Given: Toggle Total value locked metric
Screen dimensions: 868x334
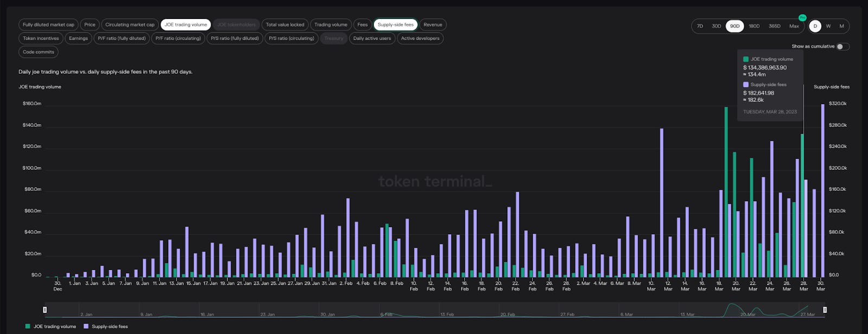Looking at the screenshot, I should tap(285, 24).
